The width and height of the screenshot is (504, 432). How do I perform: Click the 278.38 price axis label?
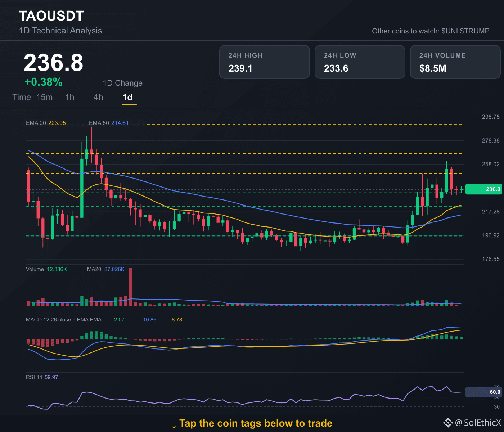point(491,140)
